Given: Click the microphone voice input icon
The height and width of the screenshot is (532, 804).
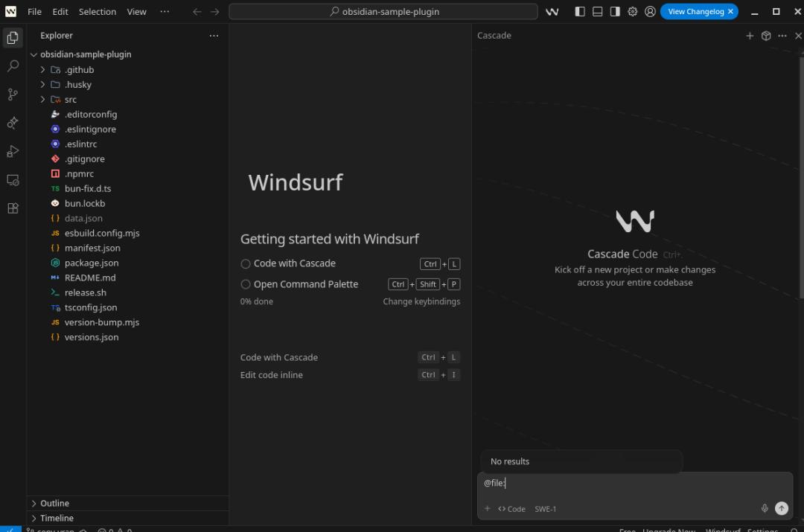Looking at the screenshot, I should (765, 508).
